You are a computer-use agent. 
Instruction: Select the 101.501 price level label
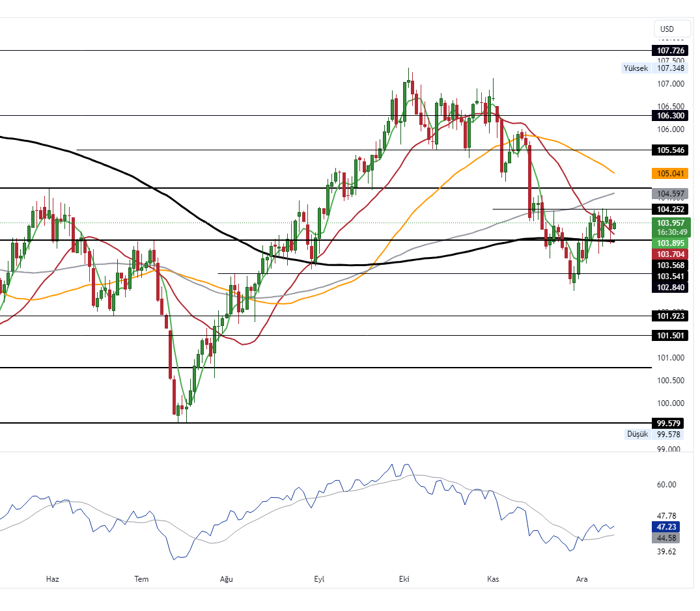(670, 336)
